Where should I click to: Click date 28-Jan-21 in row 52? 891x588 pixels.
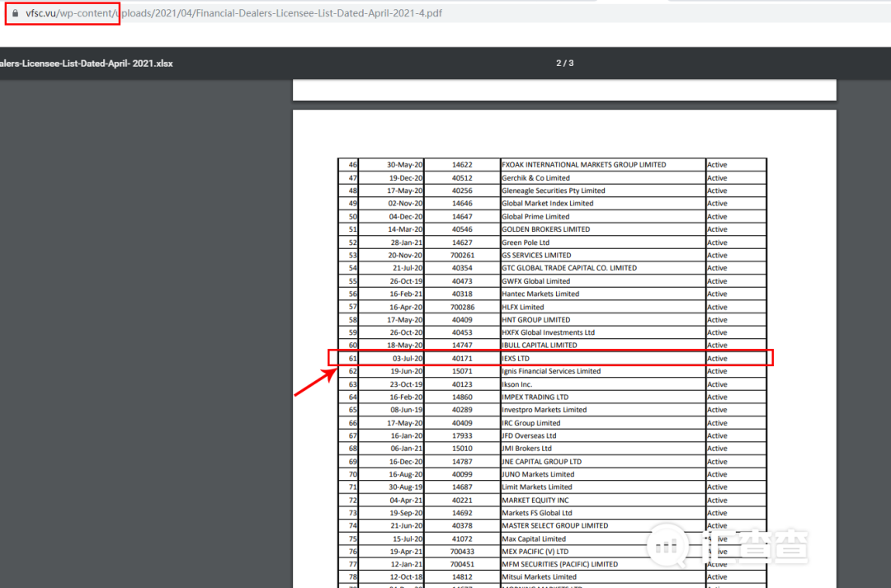(x=406, y=242)
